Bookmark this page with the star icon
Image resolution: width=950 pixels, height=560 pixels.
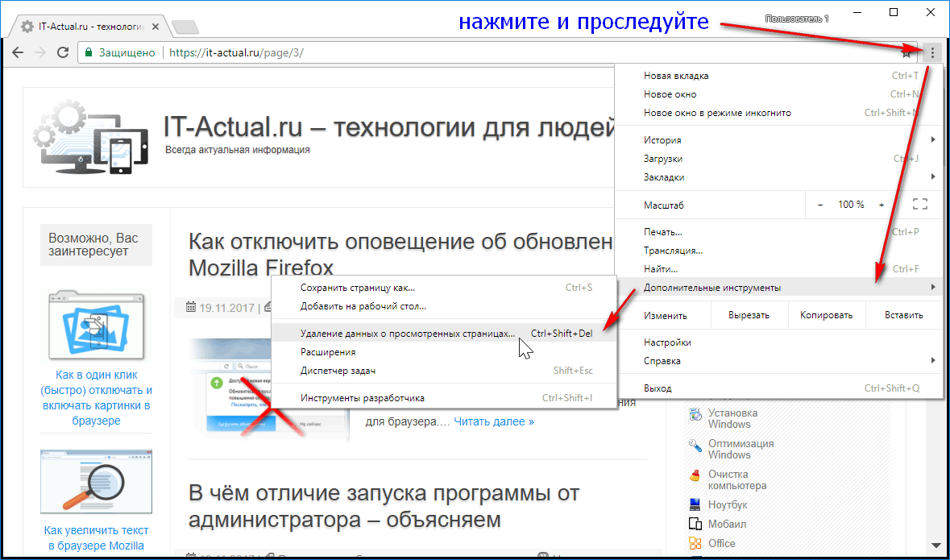906,52
